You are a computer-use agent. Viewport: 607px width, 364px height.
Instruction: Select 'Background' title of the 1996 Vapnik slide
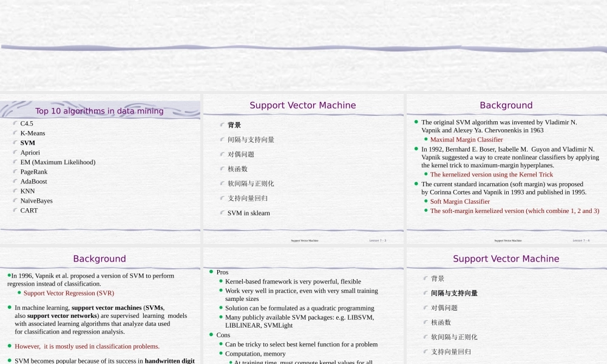click(x=100, y=259)
